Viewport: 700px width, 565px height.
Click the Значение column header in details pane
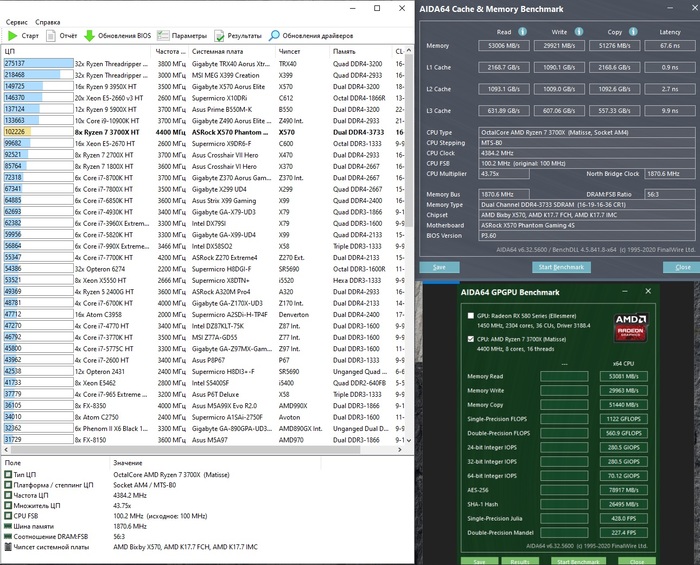point(215,463)
